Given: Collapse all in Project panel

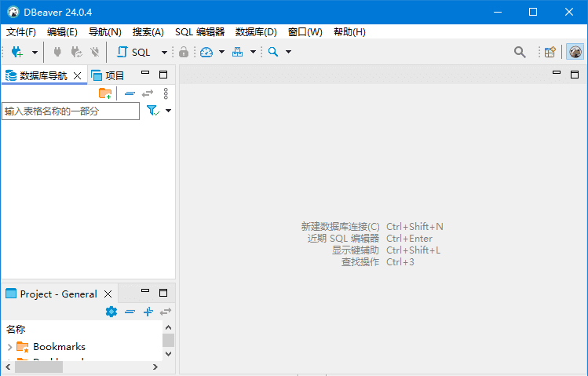Looking at the screenshot, I should click(x=130, y=312).
